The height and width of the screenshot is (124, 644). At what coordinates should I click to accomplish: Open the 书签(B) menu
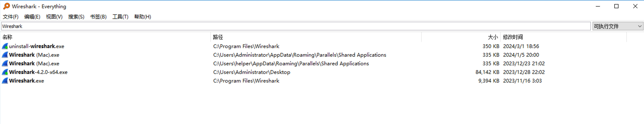click(98, 17)
